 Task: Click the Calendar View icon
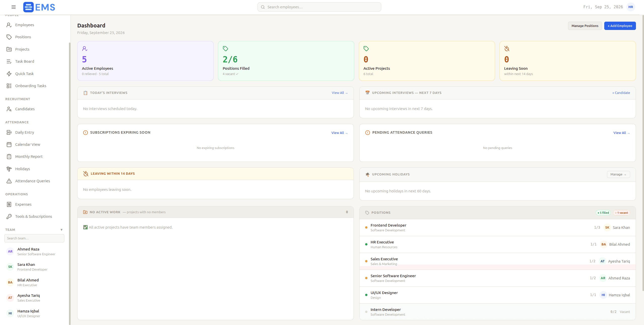coord(9,145)
